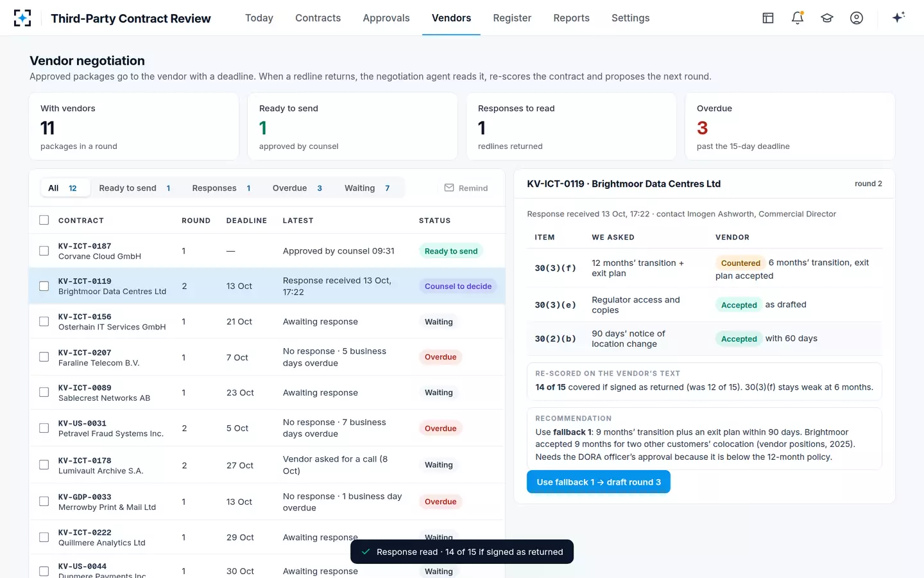Toggle the select-all contracts checkbox
924x578 pixels.
point(44,220)
